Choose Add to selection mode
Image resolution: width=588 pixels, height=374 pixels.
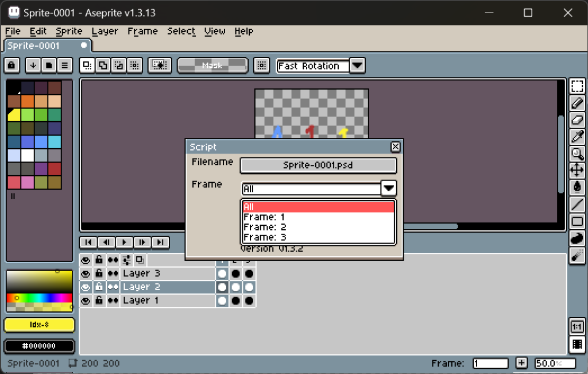(103, 65)
